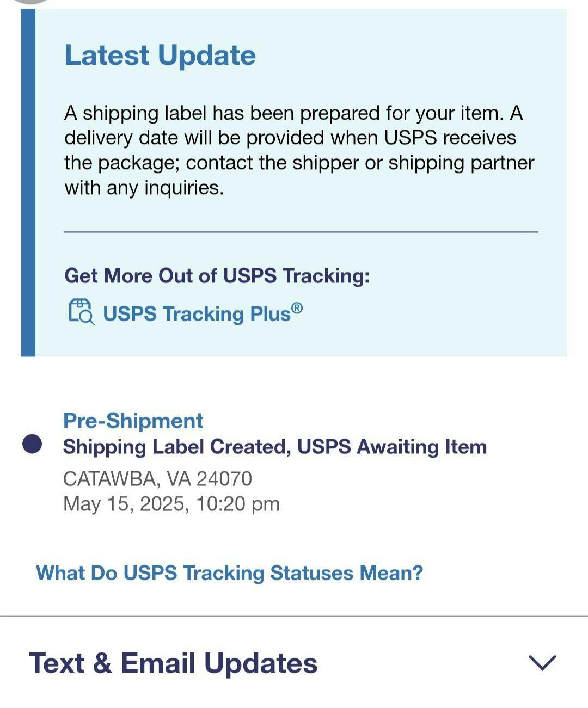Click the USPS Tracking Plus package icon

81,312
